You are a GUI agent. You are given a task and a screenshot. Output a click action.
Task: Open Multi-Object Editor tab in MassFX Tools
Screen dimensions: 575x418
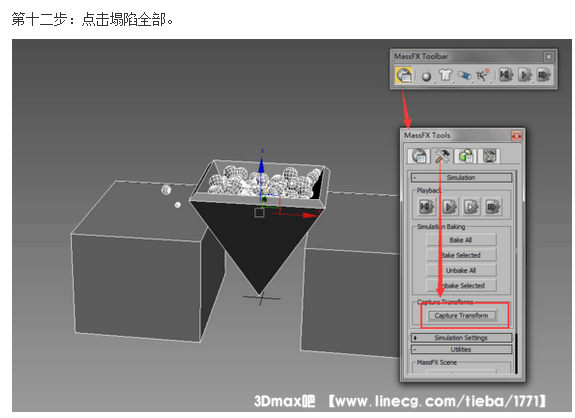[x=466, y=156]
